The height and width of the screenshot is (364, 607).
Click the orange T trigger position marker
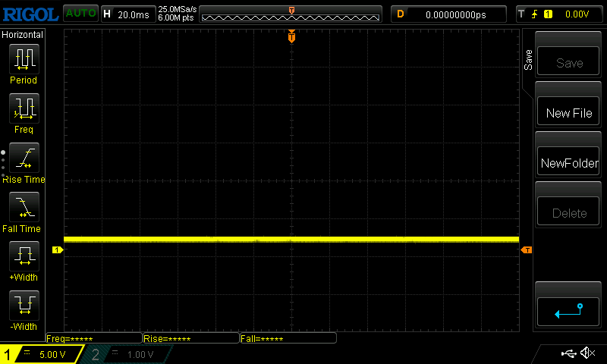pyautogui.click(x=291, y=36)
